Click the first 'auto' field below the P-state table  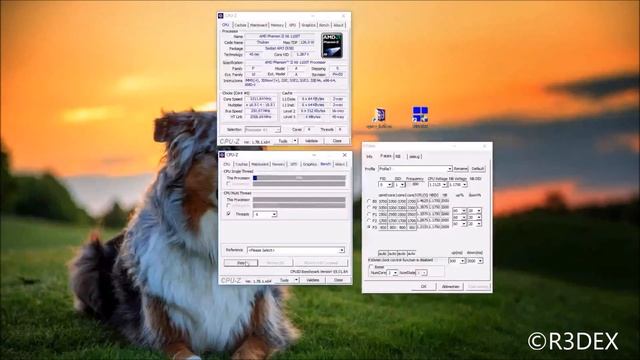point(383,253)
